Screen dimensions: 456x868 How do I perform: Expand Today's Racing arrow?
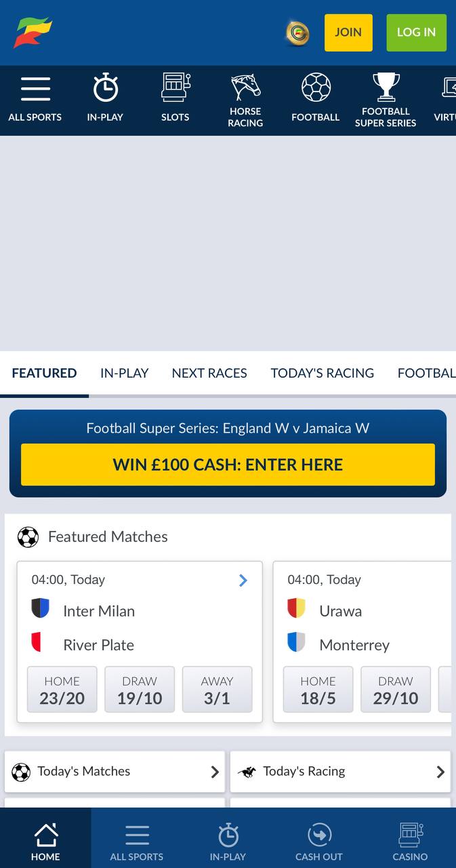pyautogui.click(x=440, y=772)
